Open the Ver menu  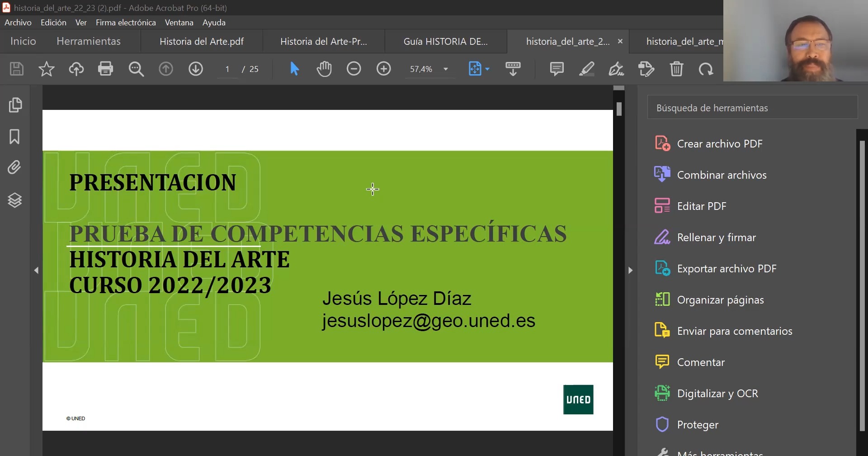(81, 22)
